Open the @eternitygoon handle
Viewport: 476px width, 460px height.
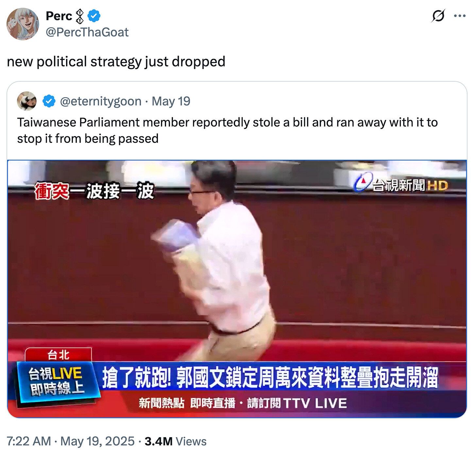pyautogui.click(x=101, y=101)
